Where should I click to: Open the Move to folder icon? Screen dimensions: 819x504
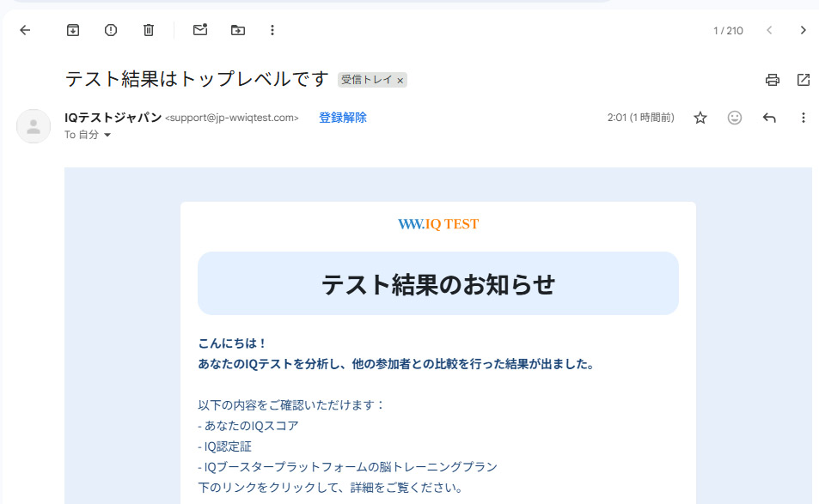coord(238,30)
